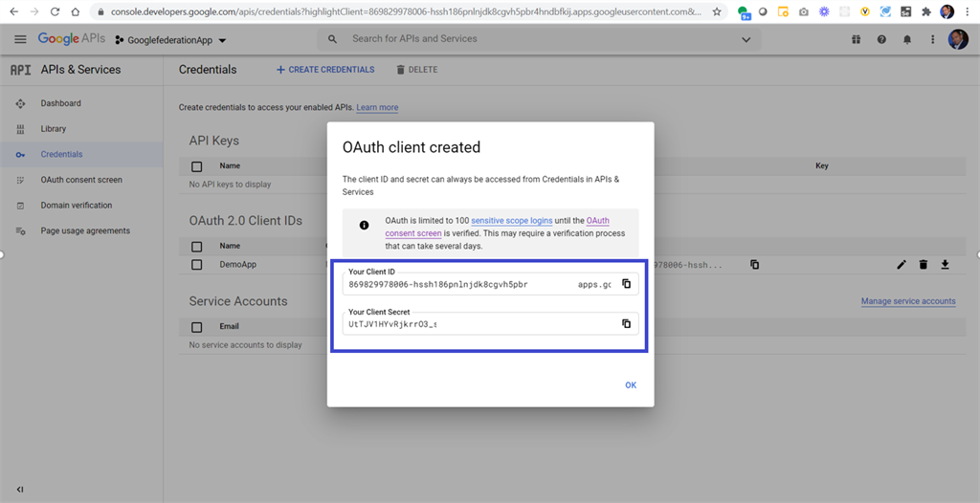Click the Delete button in the toolbar
Image resolution: width=980 pixels, height=503 pixels.
(x=416, y=70)
